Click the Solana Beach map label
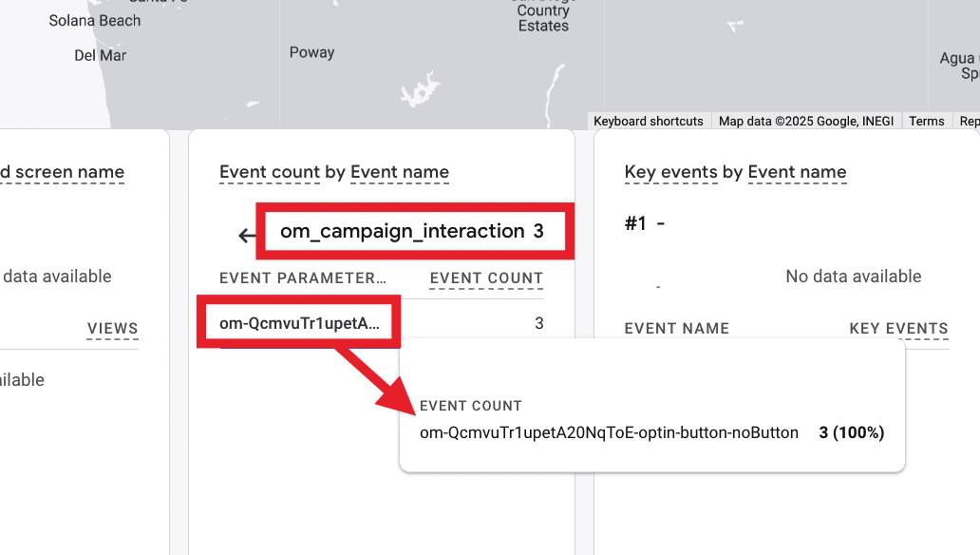Viewport: 980px width, 555px height. (95, 20)
